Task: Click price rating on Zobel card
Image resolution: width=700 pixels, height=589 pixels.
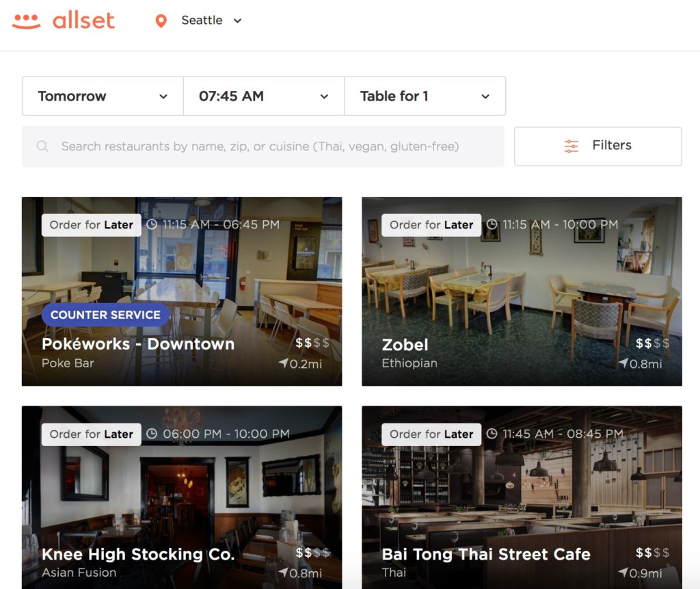Action: pyautogui.click(x=652, y=343)
